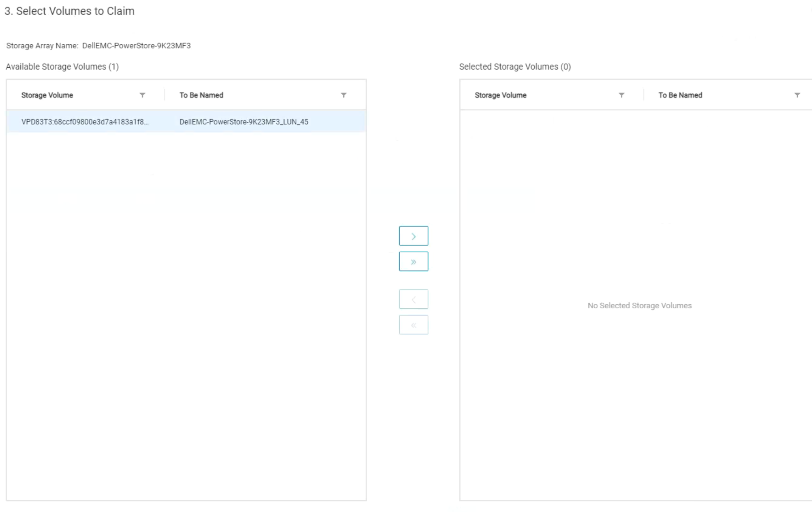Sort available list by Storage Volume header
The height and width of the screenshot is (512, 812).
[x=47, y=95]
